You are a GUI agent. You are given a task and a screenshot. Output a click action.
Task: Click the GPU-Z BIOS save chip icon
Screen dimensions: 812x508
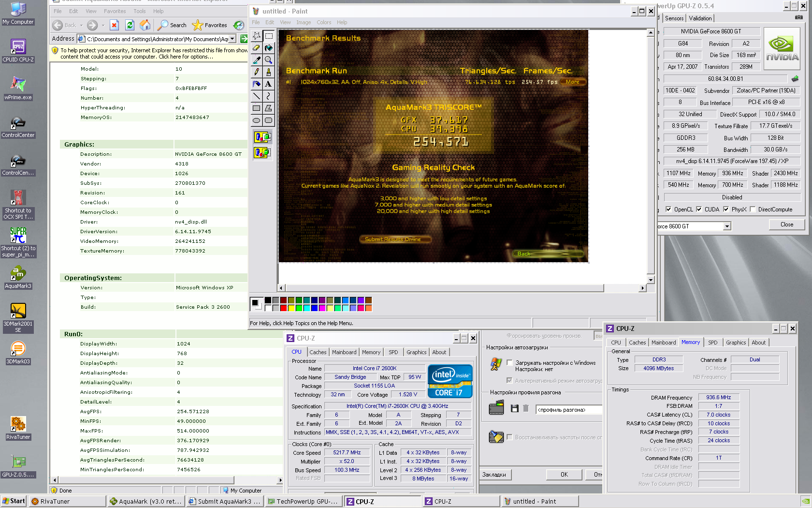[795, 78]
